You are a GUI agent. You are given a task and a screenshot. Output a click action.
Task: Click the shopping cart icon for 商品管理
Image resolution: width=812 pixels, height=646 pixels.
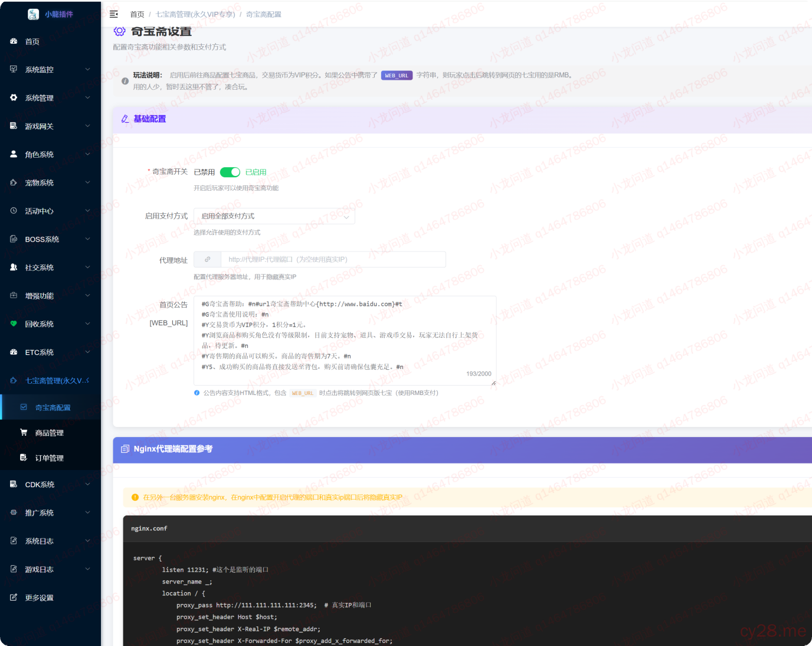[24, 432]
